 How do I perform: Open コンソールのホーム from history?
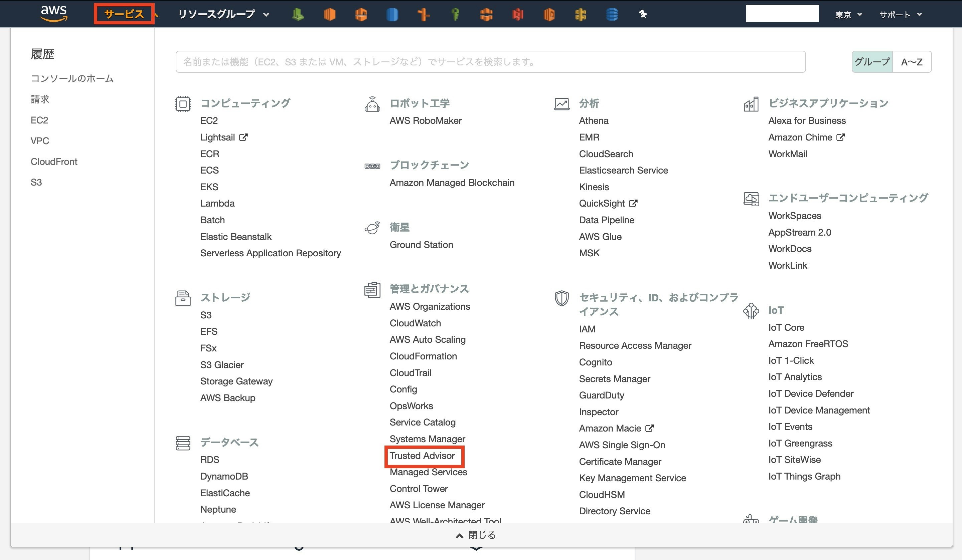(x=72, y=78)
